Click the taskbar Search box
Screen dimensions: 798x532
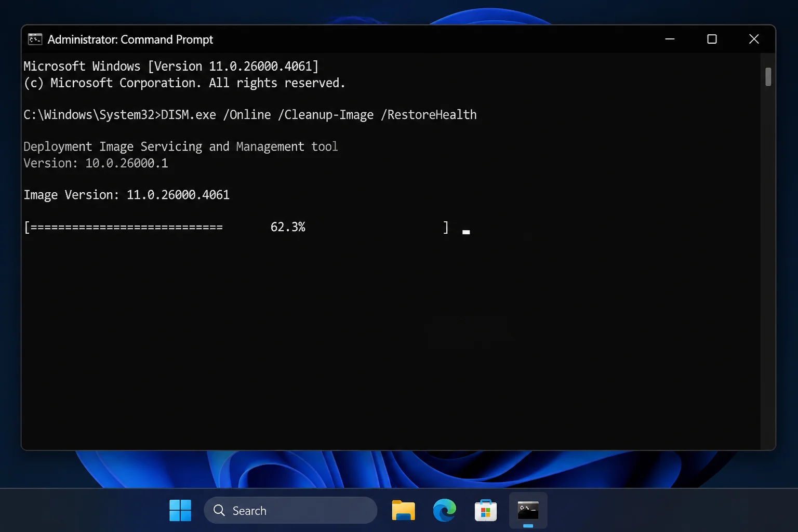[290, 510]
